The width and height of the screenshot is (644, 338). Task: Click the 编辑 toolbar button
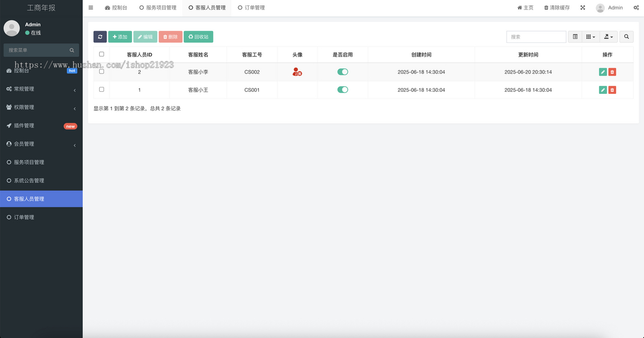[x=145, y=36]
